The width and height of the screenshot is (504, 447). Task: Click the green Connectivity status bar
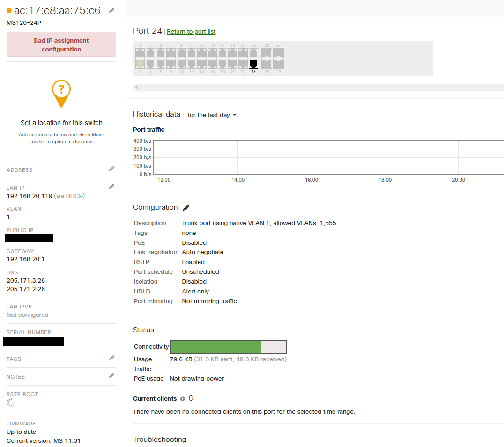pyautogui.click(x=215, y=347)
